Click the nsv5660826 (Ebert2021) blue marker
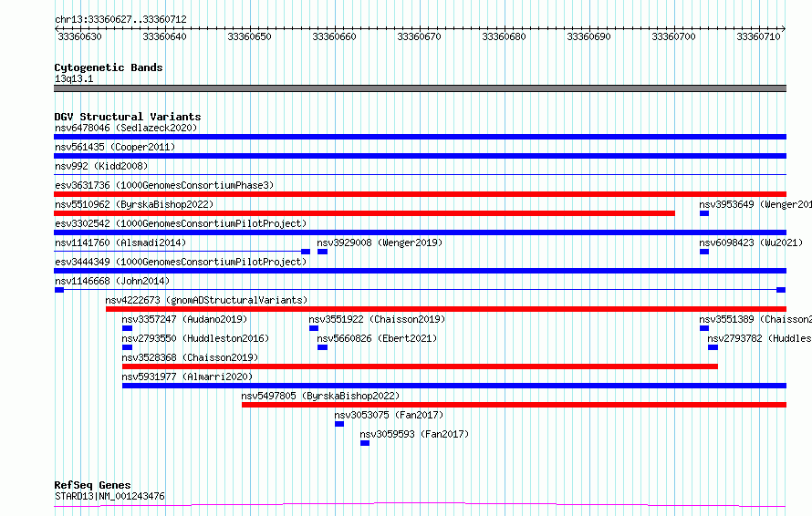The image size is (812, 516). (x=322, y=347)
